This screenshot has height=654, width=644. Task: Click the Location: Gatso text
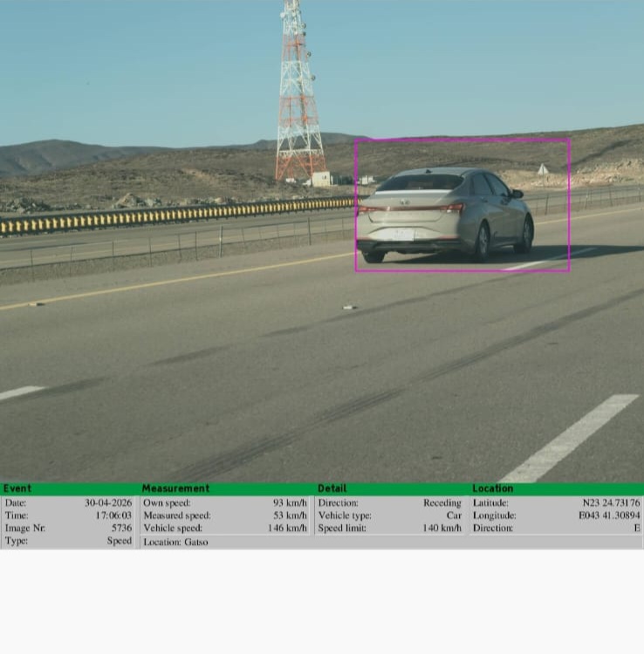[175, 542]
